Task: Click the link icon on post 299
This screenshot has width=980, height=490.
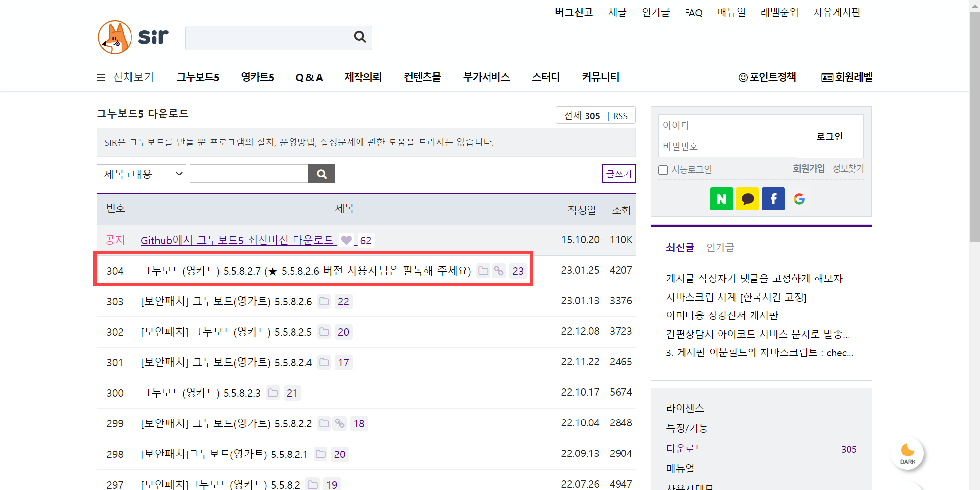Action: point(340,423)
